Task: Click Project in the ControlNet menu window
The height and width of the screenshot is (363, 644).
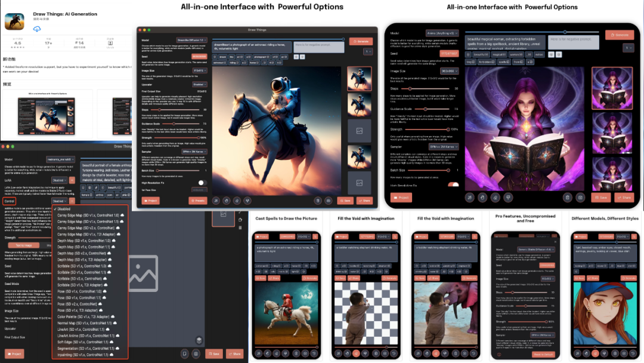Action: pos(14,353)
